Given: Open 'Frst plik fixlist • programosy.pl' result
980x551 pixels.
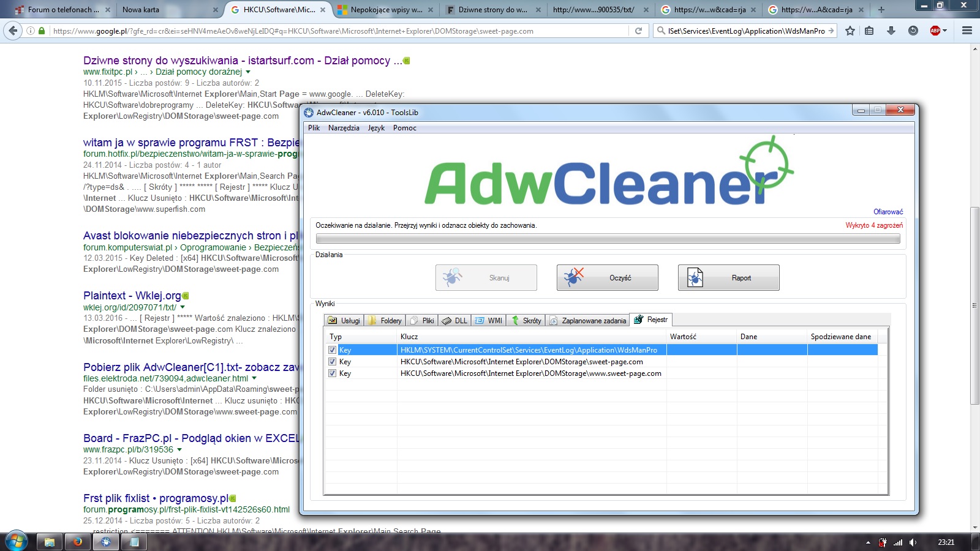Looking at the screenshot, I should coord(156,498).
